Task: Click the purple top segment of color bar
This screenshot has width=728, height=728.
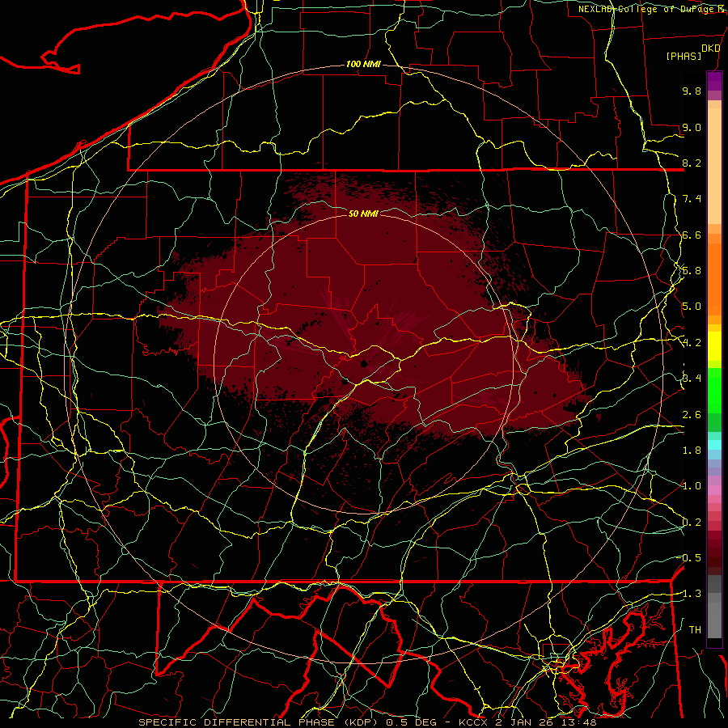Action: 714,81
